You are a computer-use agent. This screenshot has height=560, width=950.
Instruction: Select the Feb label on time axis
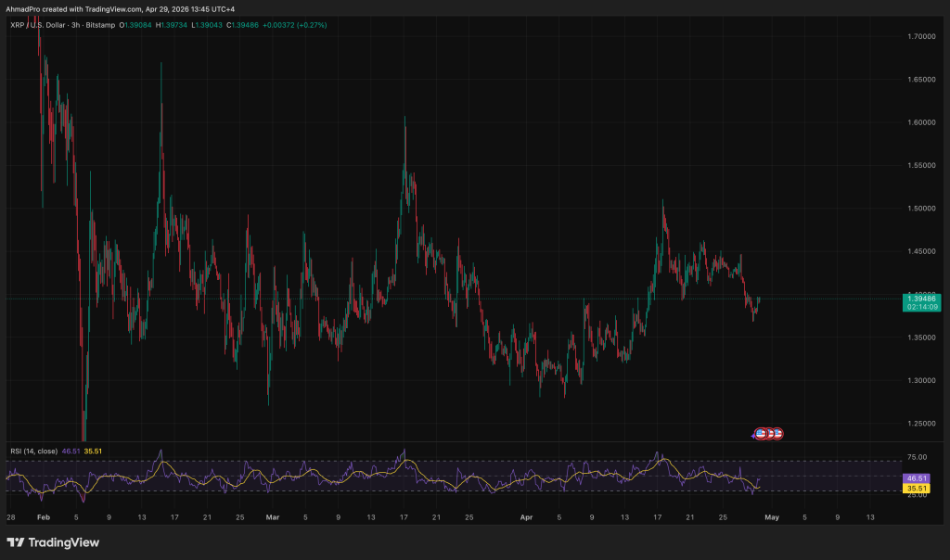pyautogui.click(x=44, y=516)
